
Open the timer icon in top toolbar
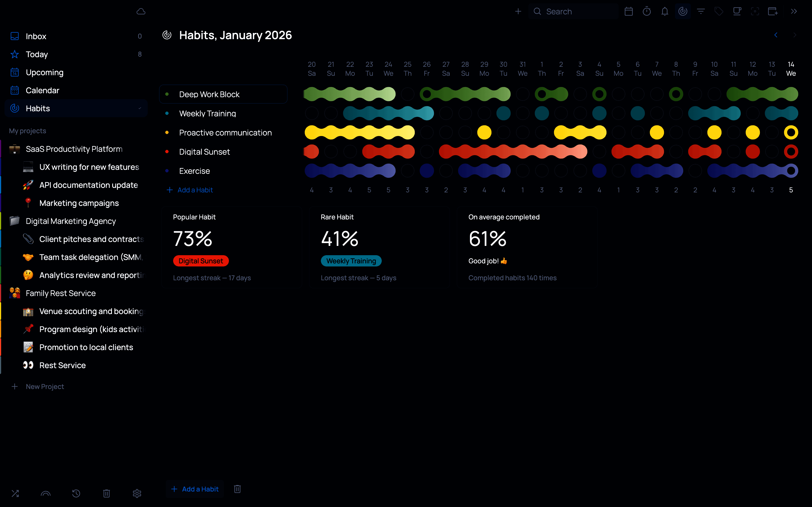coord(646,11)
